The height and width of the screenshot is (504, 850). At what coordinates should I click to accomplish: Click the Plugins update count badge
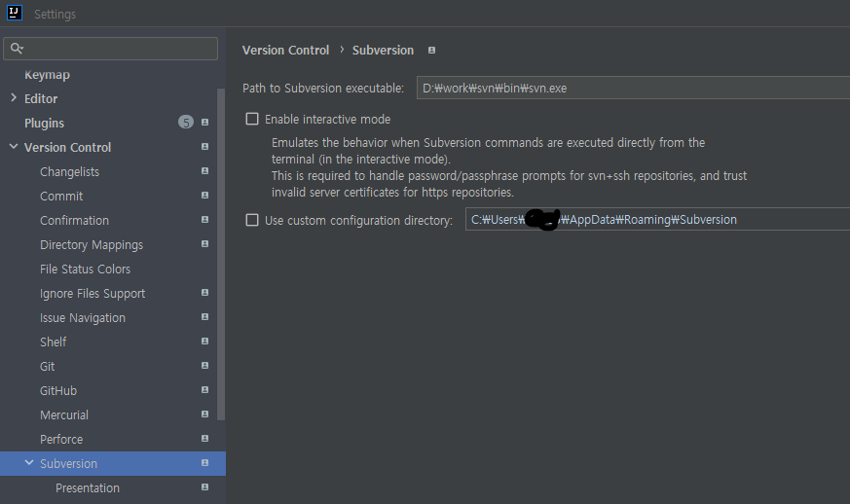pyautogui.click(x=186, y=123)
